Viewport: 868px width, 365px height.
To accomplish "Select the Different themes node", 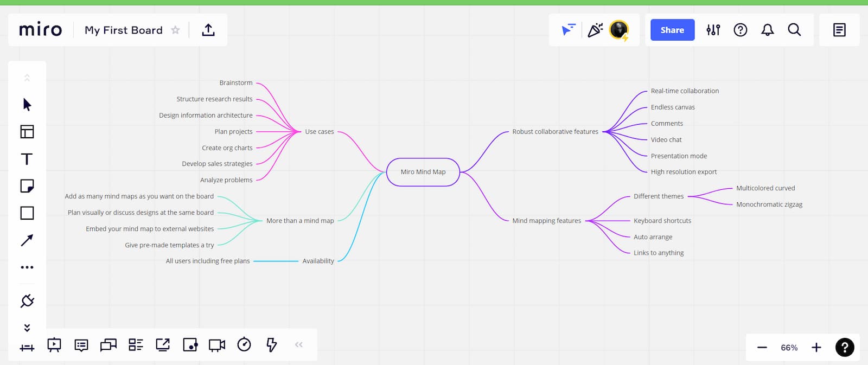I will tap(659, 196).
